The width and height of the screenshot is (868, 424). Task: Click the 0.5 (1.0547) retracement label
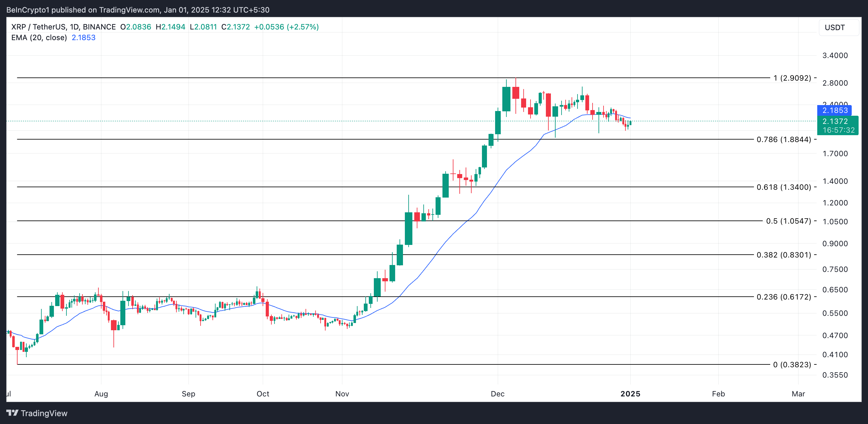point(788,221)
